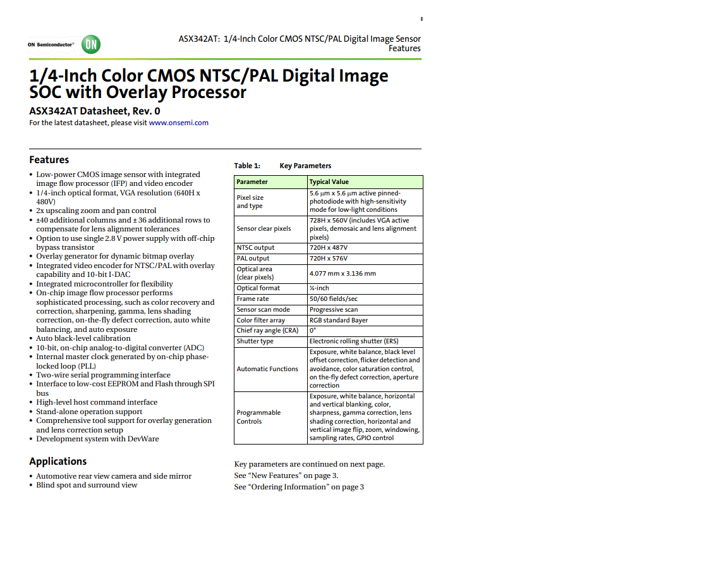Click the 'Table 1:' label
This screenshot has height=583, width=728.
pos(247,166)
